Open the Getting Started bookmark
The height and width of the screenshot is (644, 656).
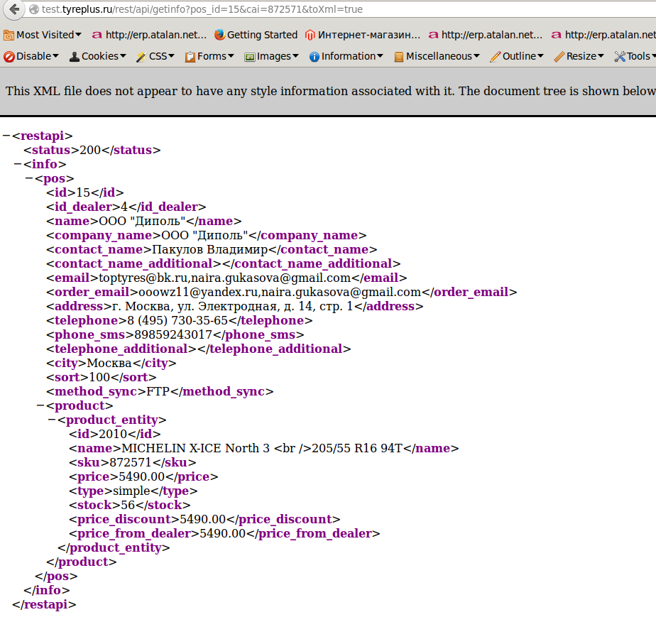click(256, 35)
